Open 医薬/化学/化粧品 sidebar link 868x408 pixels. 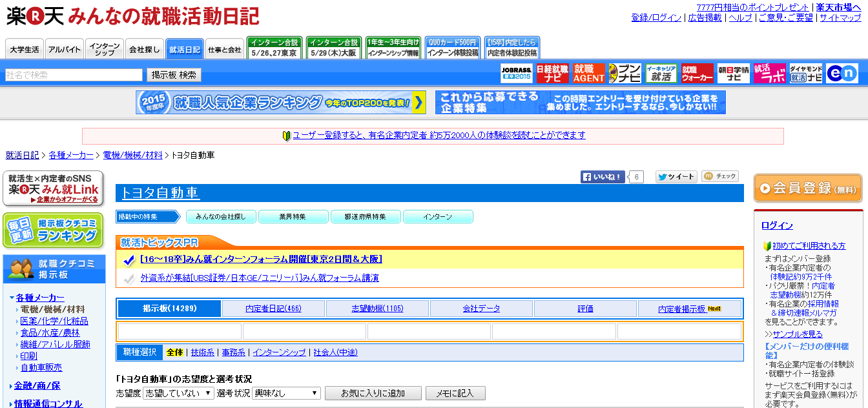(x=55, y=321)
